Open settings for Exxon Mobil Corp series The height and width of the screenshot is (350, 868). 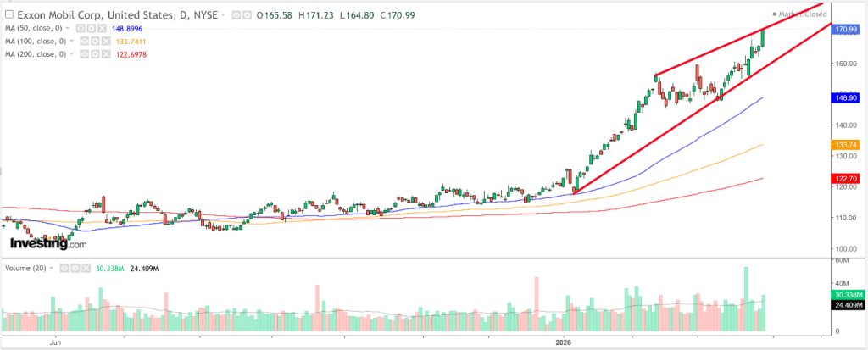(245, 15)
